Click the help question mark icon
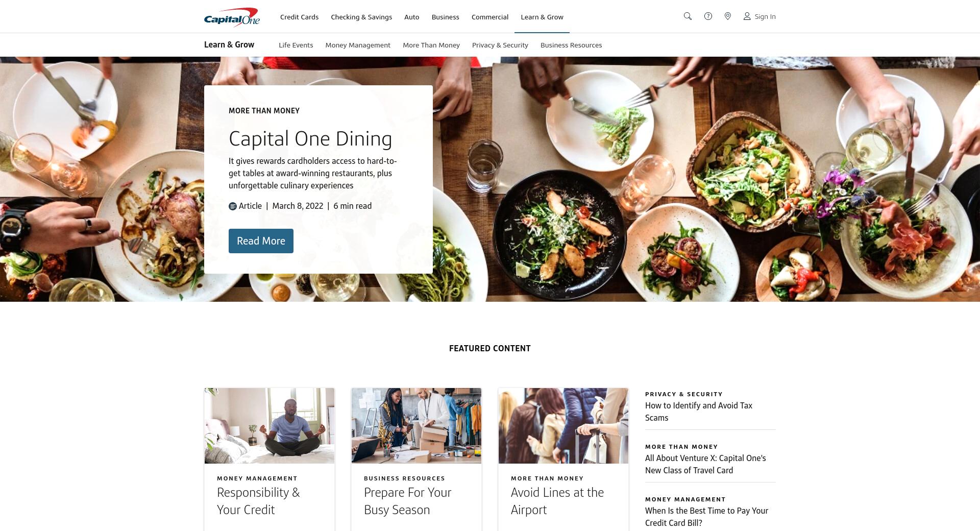Screen dimensions: 980x531 coord(708,16)
